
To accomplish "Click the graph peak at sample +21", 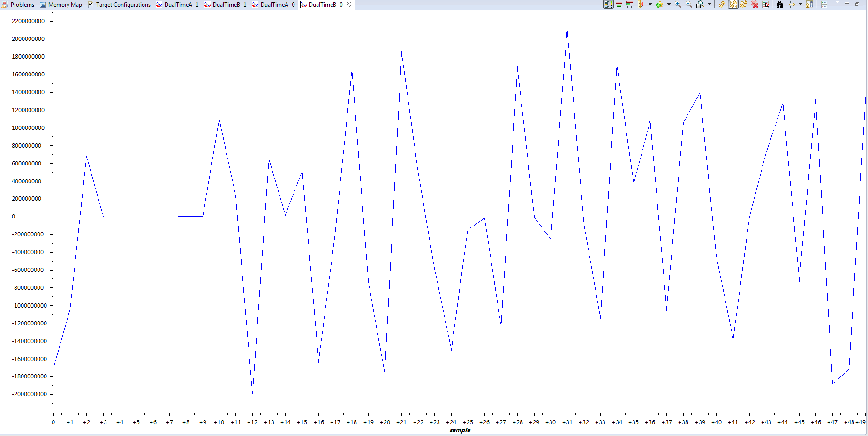I will (401, 52).
